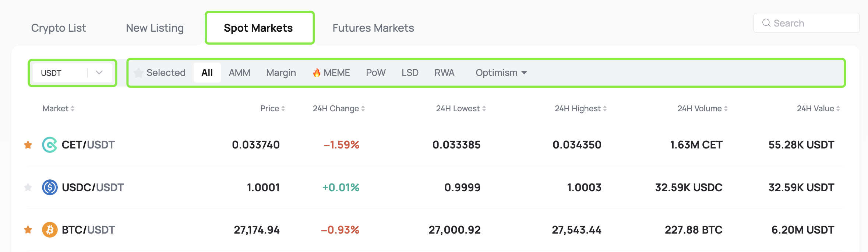Click the 24H Volume sort icon
The width and height of the screenshot is (868, 252).
[x=726, y=108]
